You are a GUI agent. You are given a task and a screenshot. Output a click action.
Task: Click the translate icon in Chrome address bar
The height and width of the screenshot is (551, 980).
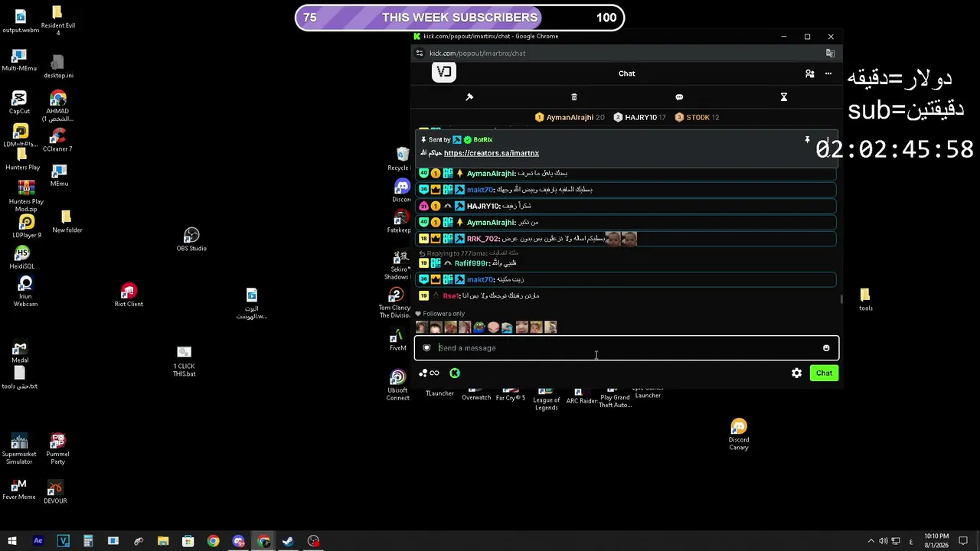[x=830, y=54]
